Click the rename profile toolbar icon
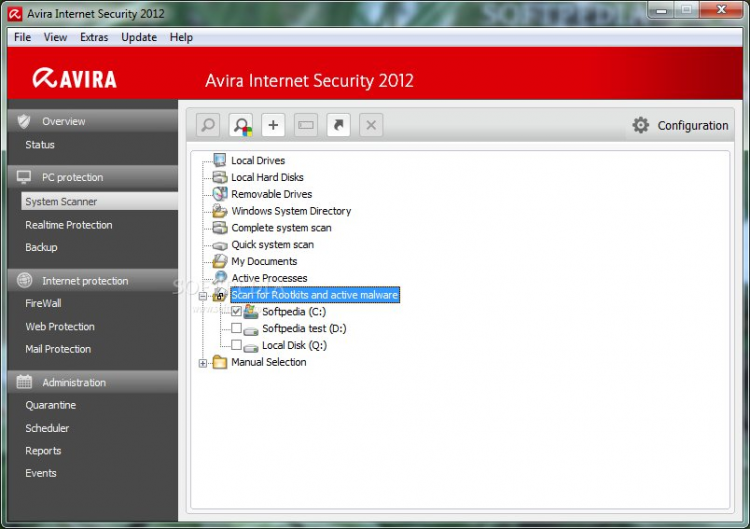Image resolution: width=750 pixels, height=529 pixels. 306,125
